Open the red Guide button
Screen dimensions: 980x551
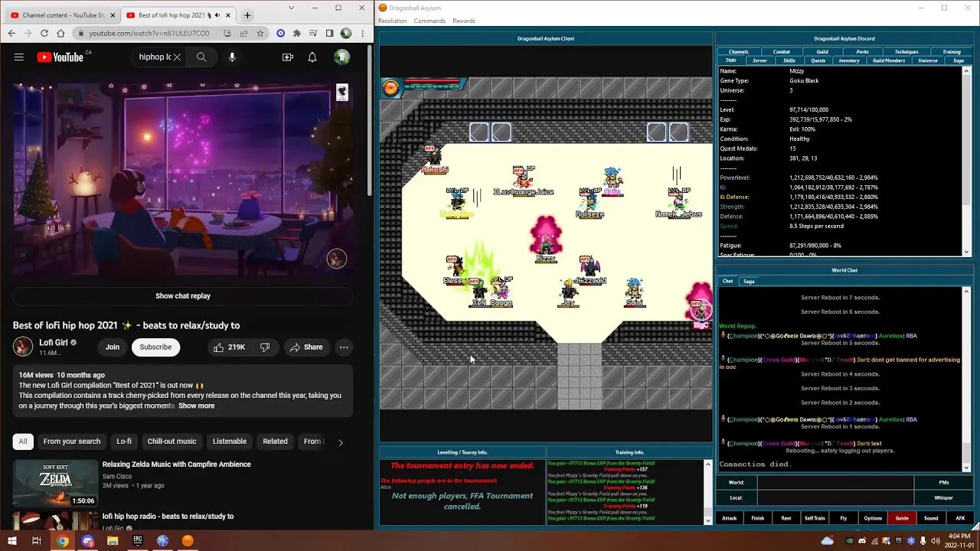902,518
